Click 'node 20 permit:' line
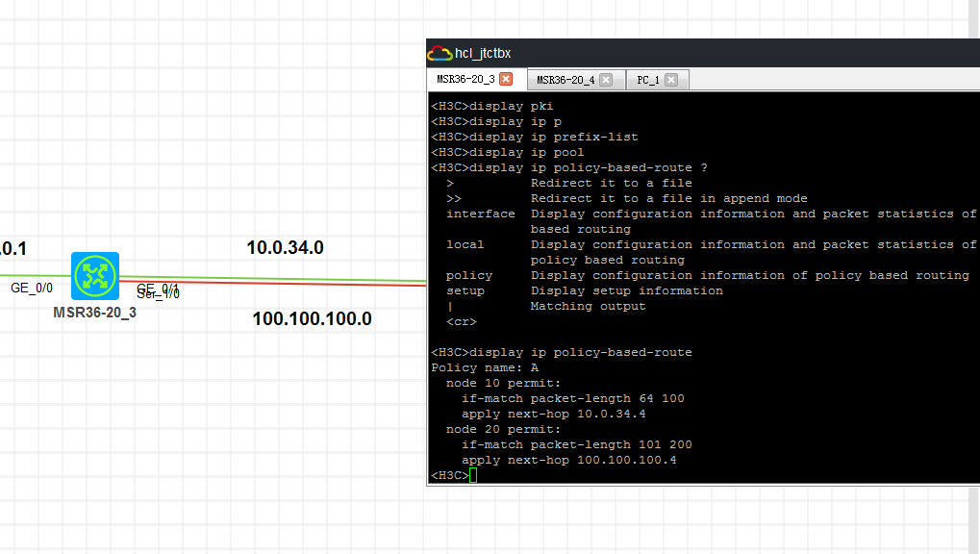This screenshot has height=554, width=980. [504, 430]
